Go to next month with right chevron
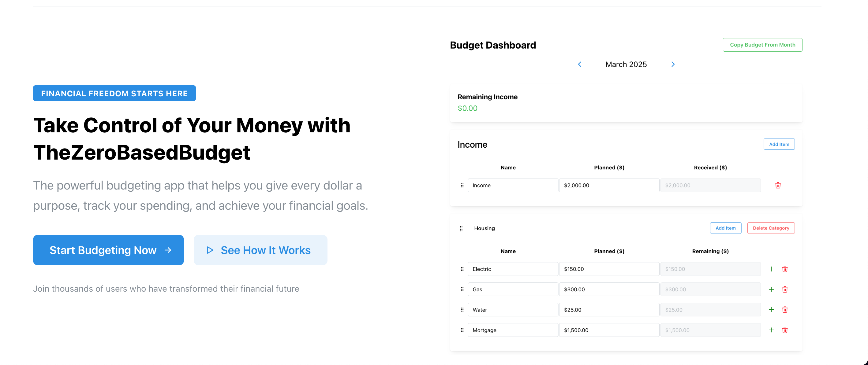Image resolution: width=868 pixels, height=365 pixels. [x=673, y=64]
